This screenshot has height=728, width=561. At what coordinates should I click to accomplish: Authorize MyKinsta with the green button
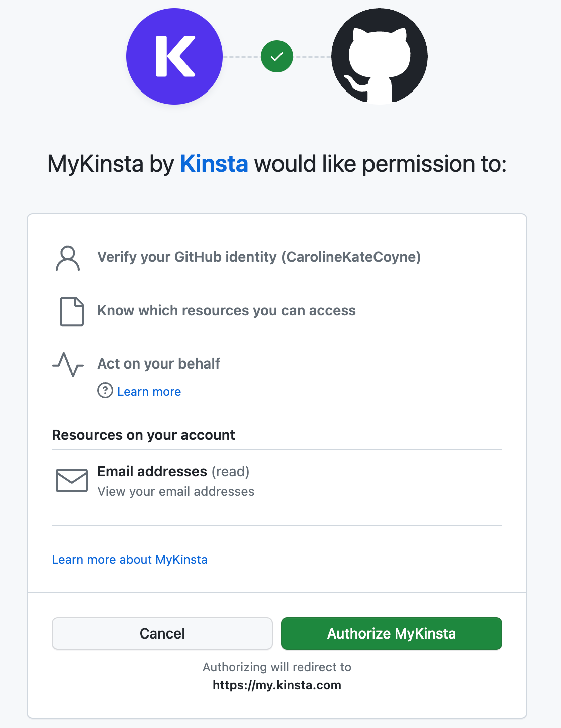tap(392, 633)
